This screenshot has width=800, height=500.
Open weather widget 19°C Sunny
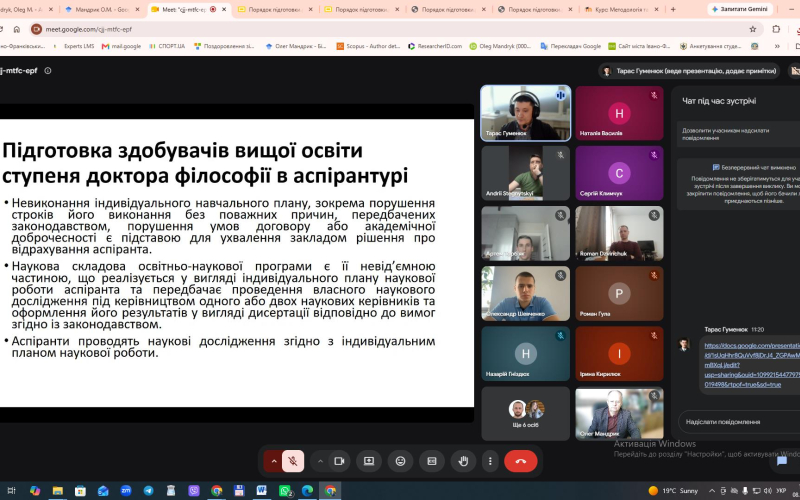tap(672, 491)
